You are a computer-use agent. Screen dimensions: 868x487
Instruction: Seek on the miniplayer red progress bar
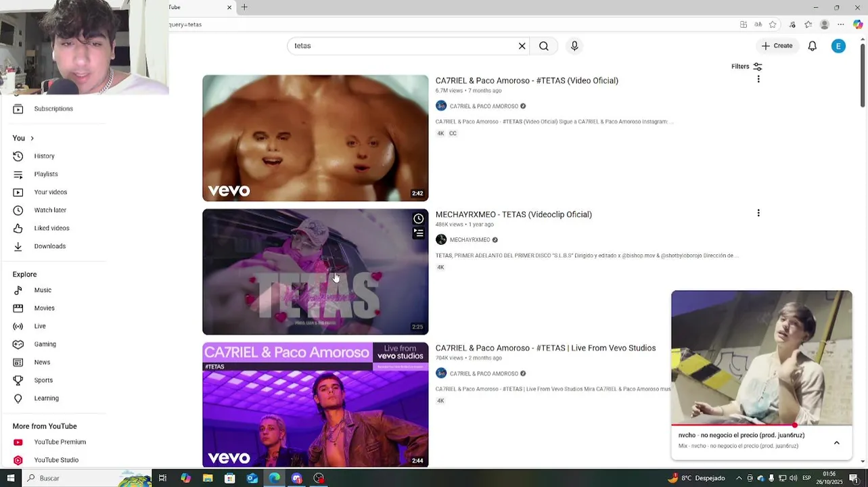click(x=762, y=425)
